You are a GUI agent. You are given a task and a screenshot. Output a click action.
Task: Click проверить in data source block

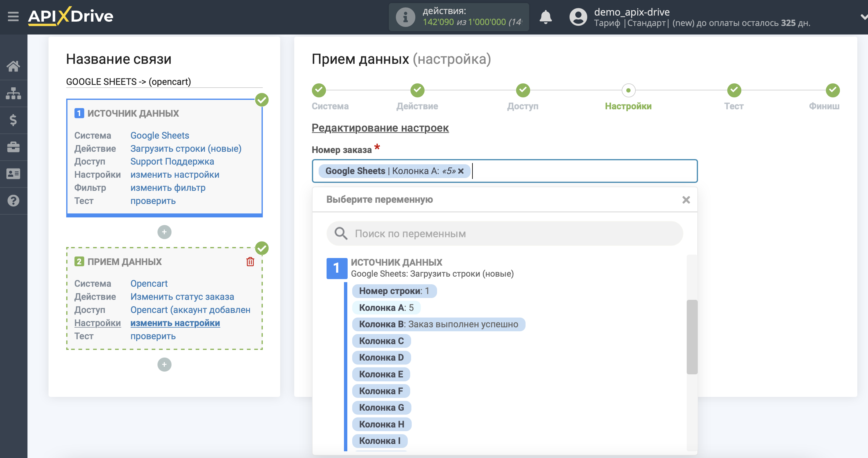(153, 201)
